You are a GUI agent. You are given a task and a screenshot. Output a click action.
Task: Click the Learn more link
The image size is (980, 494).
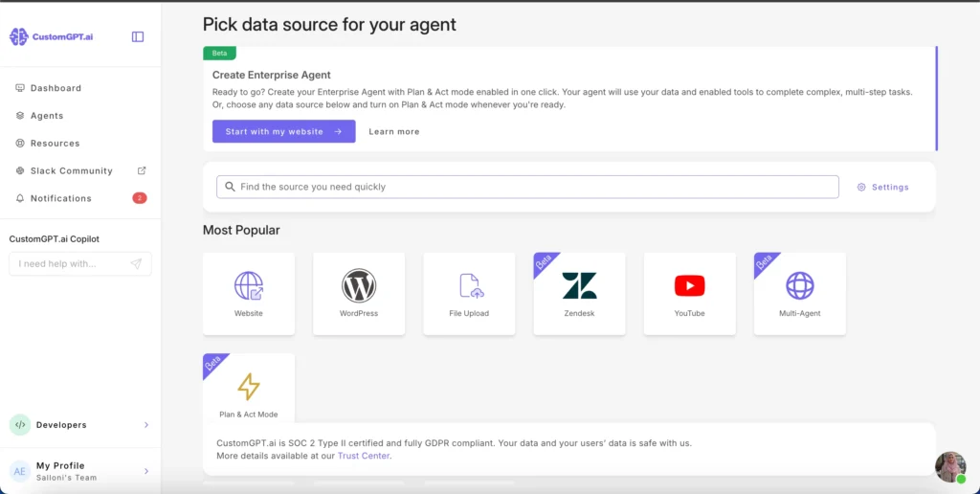tap(393, 131)
